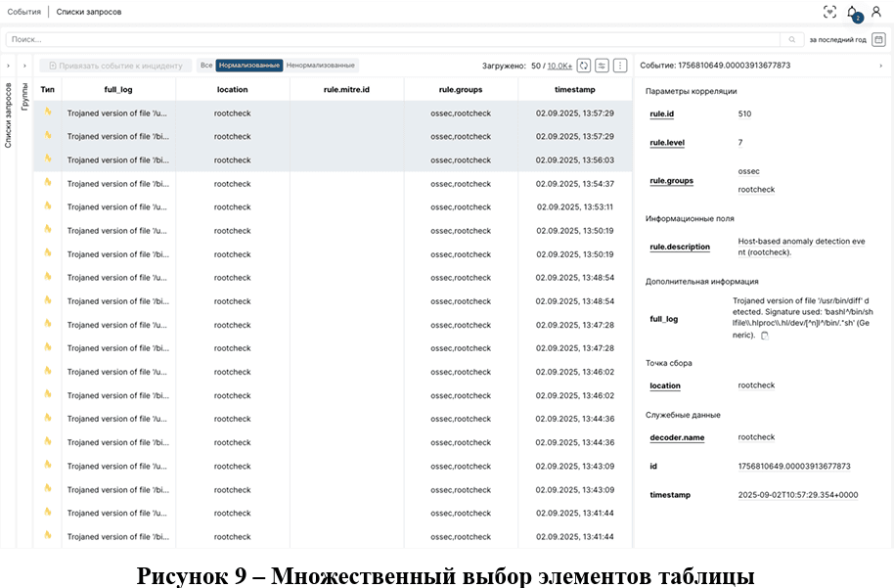894x588 pixels.
Task: Click the search magnifier icon
Action: click(x=792, y=40)
